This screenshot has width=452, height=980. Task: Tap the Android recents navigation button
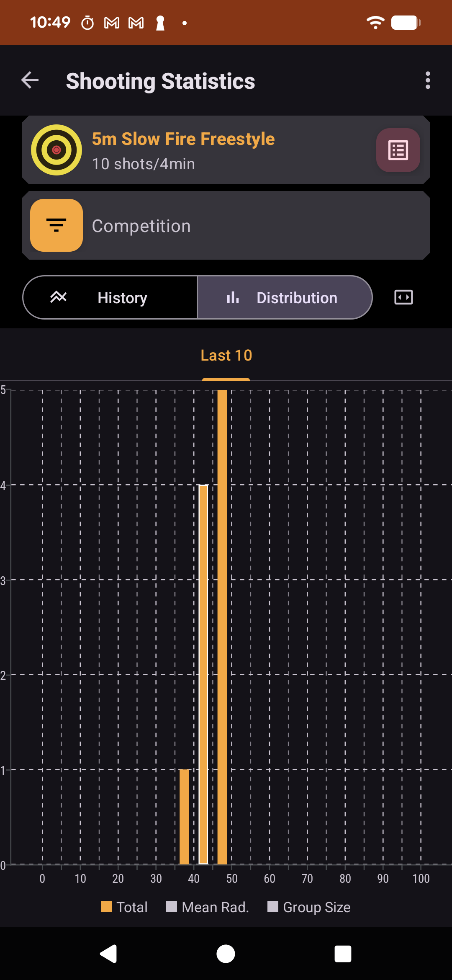[x=343, y=954]
